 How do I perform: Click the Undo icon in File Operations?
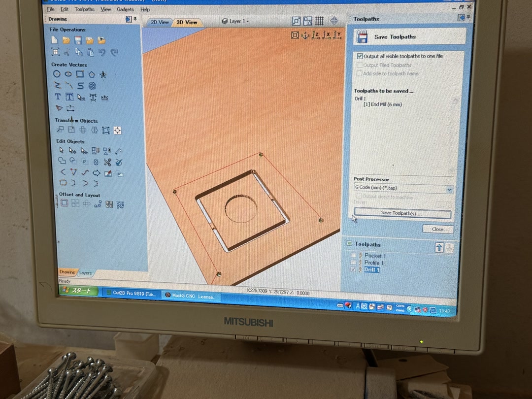102,53
